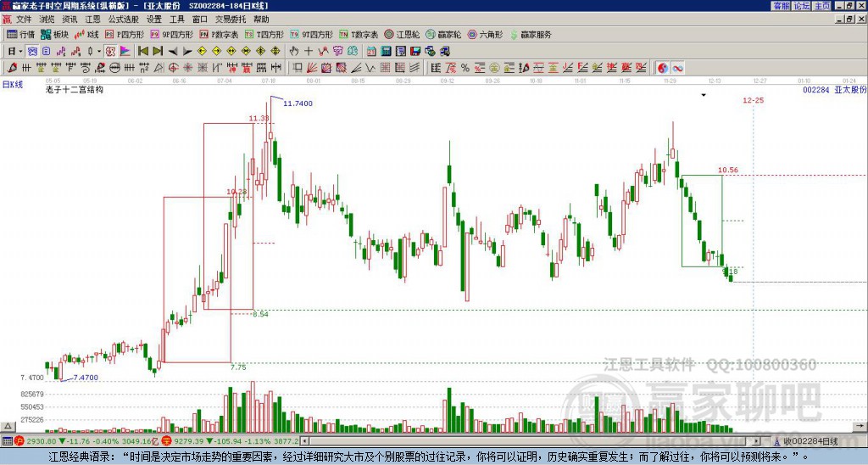Select the percent % tool
The width and height of the screenshot is (868, 465).
click(x=465, y=68)
